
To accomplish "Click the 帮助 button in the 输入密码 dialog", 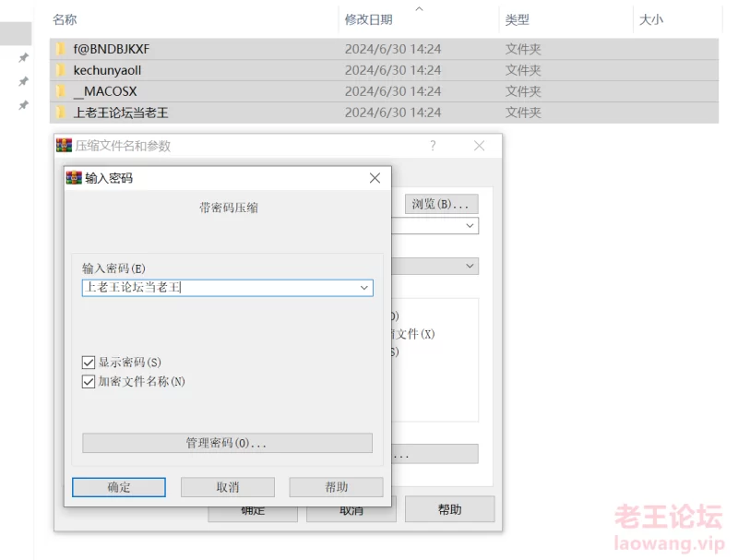I will tap(336, 487).
